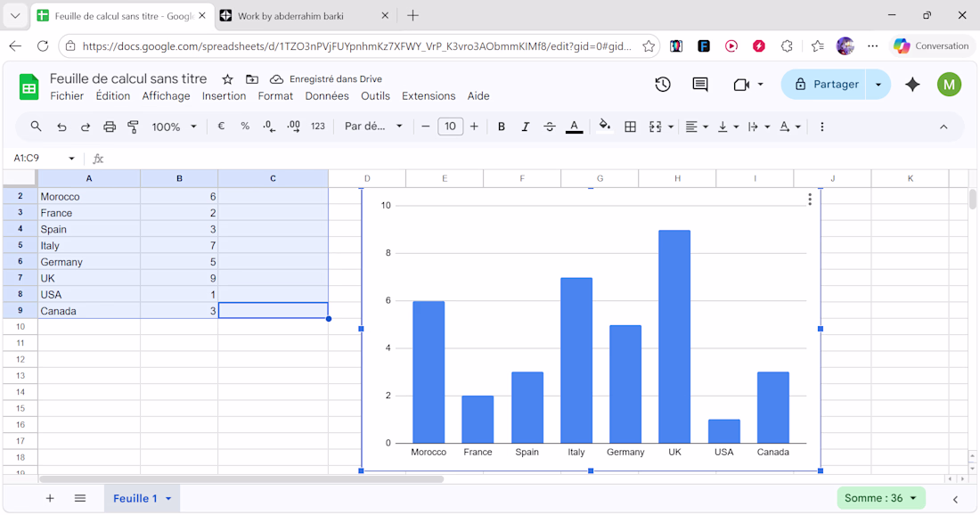Open text rotation dropdown
The image size is (980, 515).
[789, 127]
